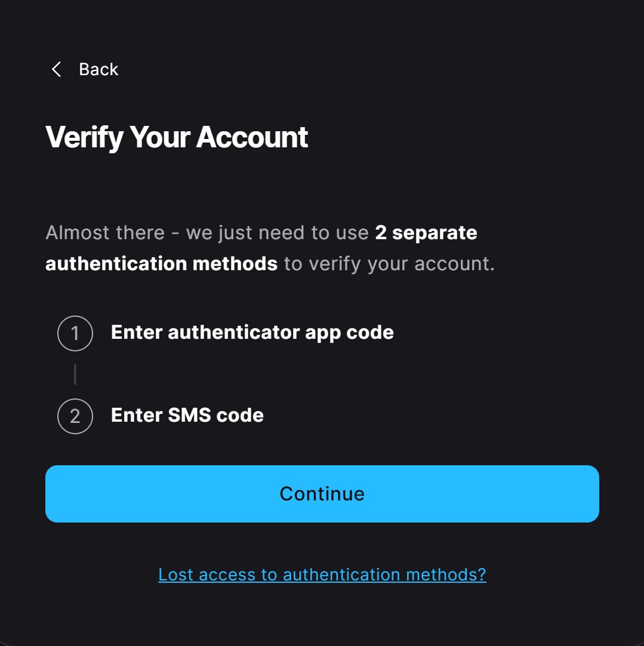The width and height of the screenshot is (644, 646).
Task: Click the 'Almost there' intro text
Action: pos(105,233)
